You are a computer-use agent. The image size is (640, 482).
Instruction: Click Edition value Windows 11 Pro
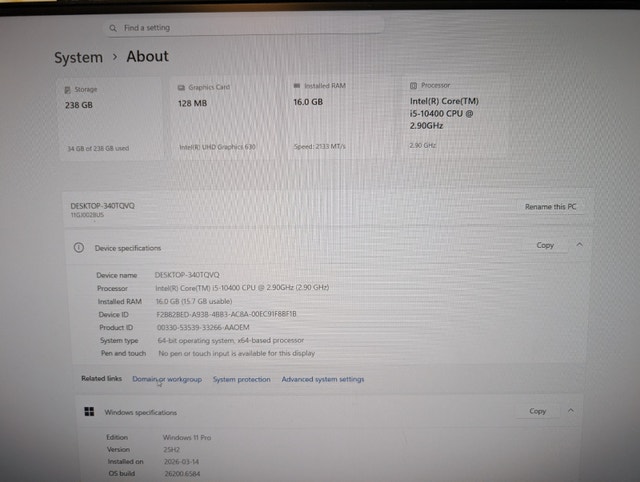click(187, 438)
